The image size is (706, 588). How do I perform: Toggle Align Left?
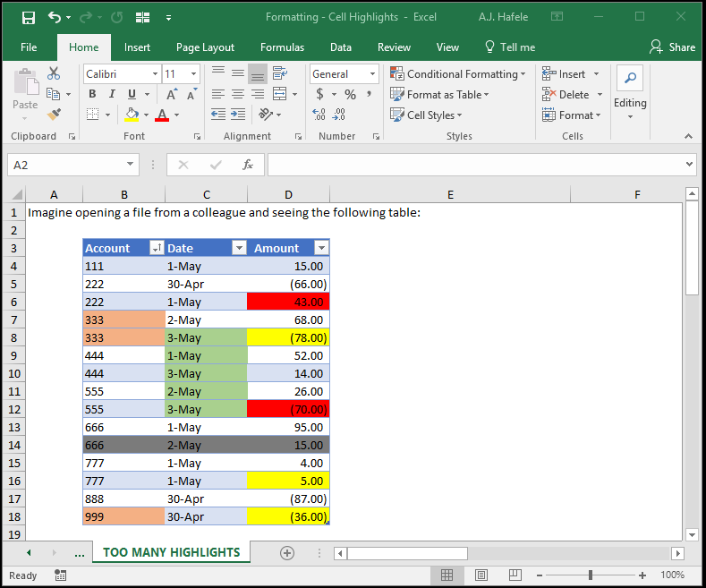pos(218,94)
